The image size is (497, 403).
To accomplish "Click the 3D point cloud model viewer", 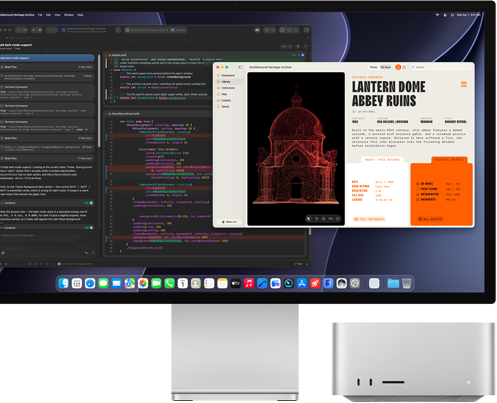I will coord(296,149).
